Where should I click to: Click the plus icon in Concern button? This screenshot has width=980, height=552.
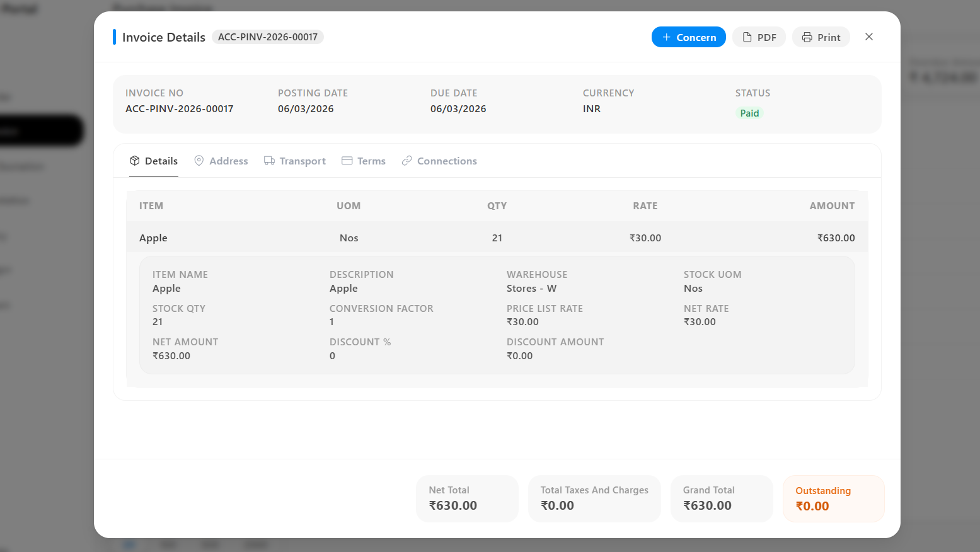tap(666, 37)
